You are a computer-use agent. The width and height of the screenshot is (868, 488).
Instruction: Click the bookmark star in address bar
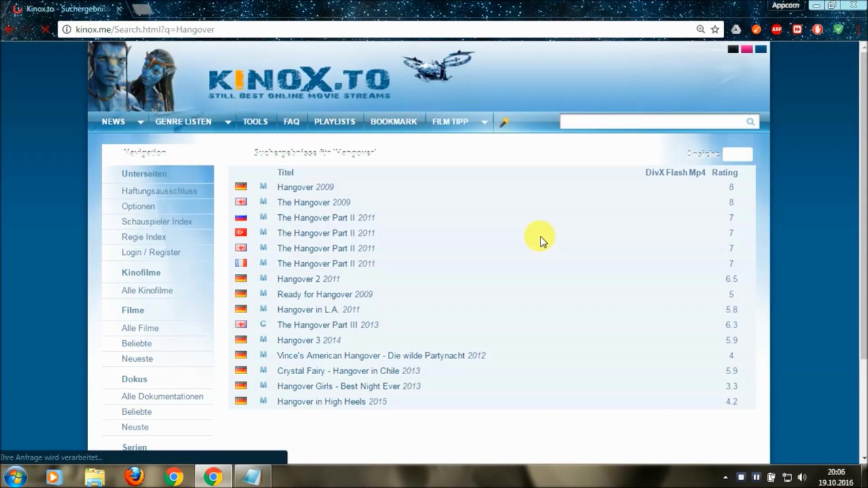tap(715, 30)
